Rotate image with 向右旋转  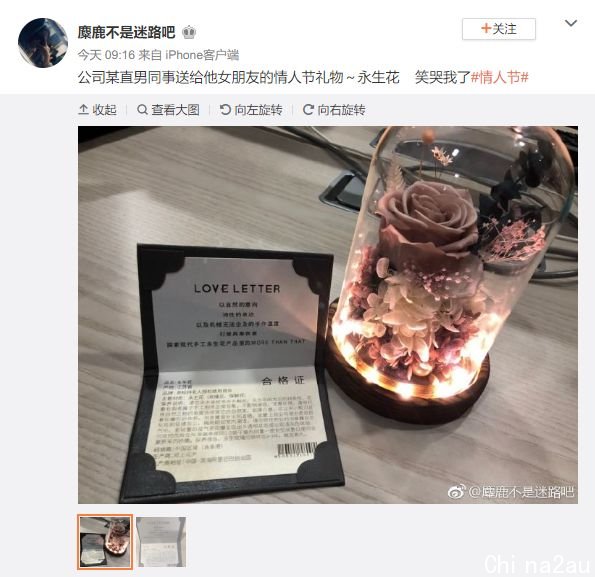pos(334,110)
